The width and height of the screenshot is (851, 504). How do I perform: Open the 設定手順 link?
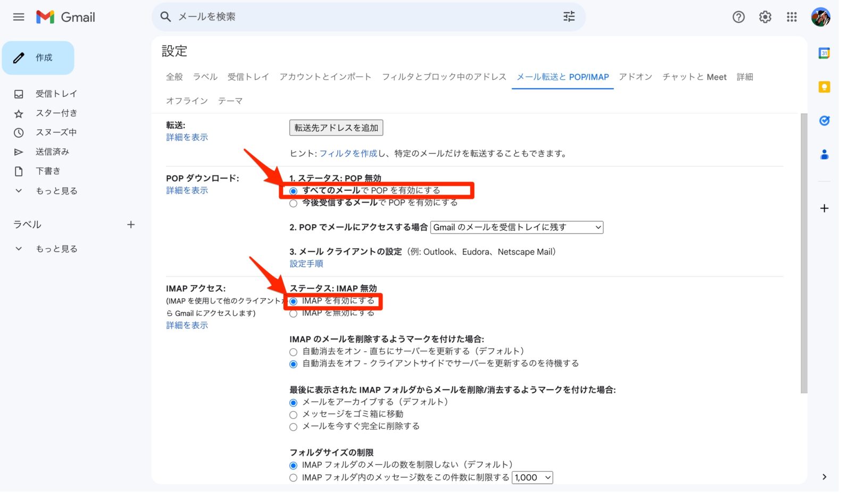click(306, 264)
